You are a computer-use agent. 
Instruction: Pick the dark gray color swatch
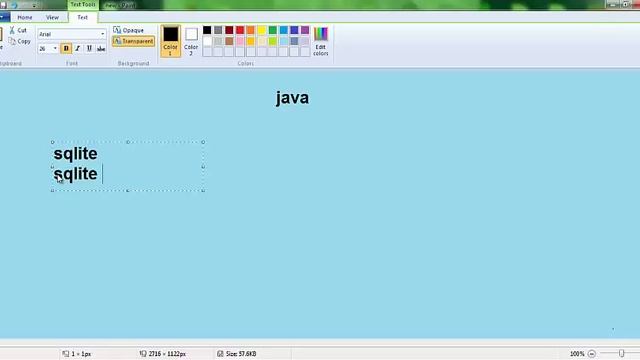218,30
